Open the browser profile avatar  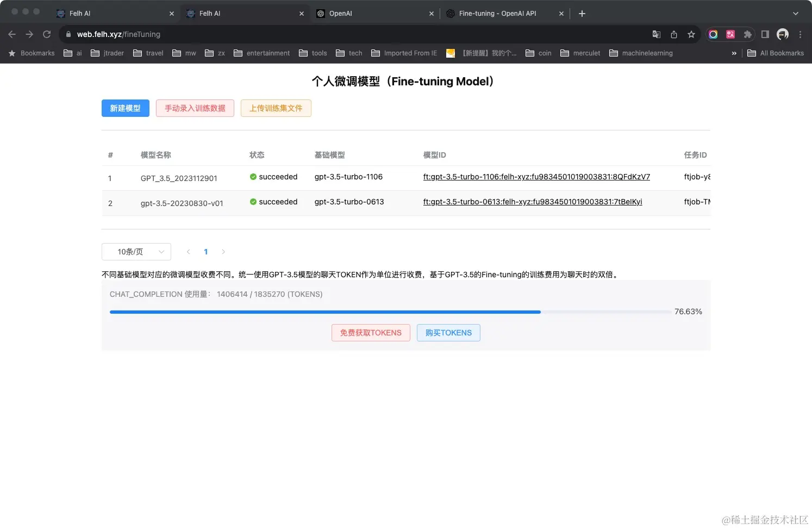click(782, 34)
